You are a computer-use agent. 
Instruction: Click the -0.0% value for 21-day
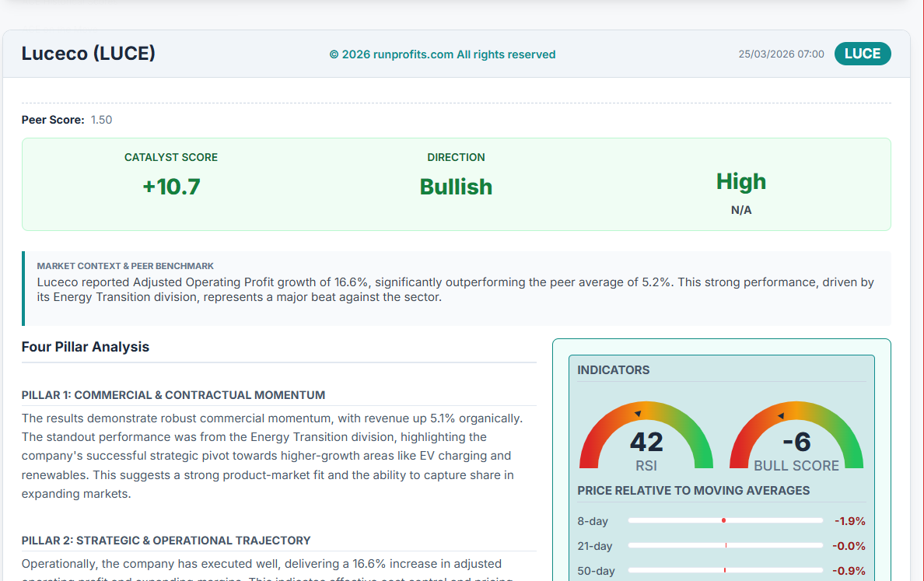pyautogui.click(x=849, y=546)
